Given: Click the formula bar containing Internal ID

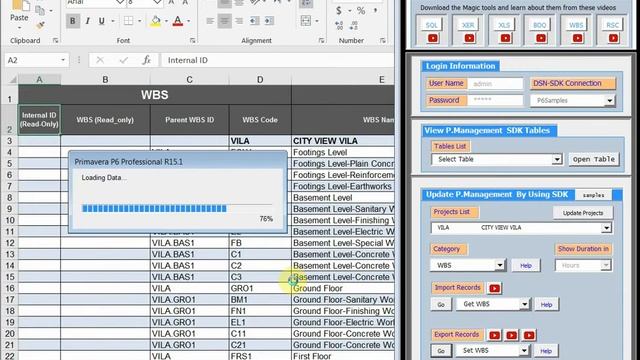Looking at the screenshot, I should pyautogui.click(x=278, y=60).
